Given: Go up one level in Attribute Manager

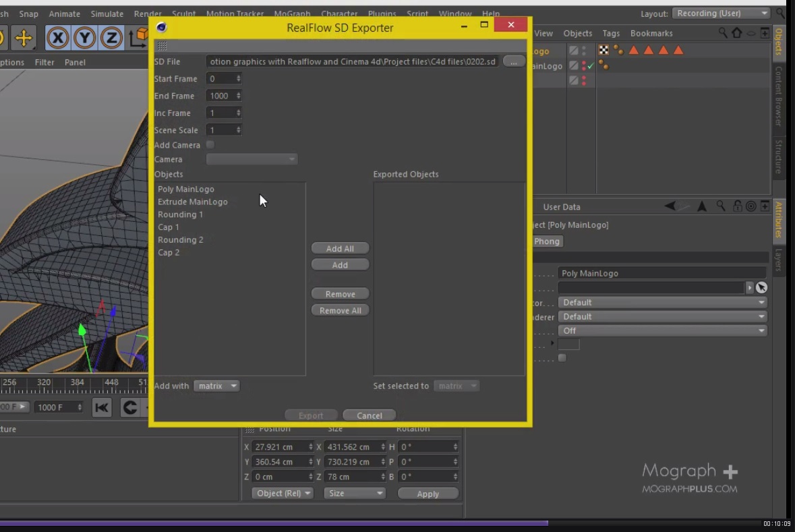Looking at the screenshot, I should (x=702, y=206).
